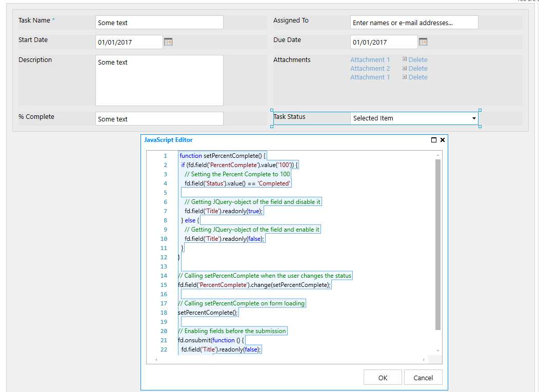Click the % Complete text box
The height and width of the screenshot is (392, 539).
pyautogui.click(x=159, y=118)
